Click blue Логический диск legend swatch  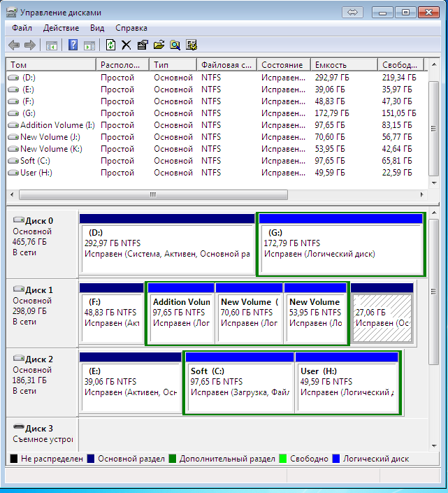tap(336, 459)
